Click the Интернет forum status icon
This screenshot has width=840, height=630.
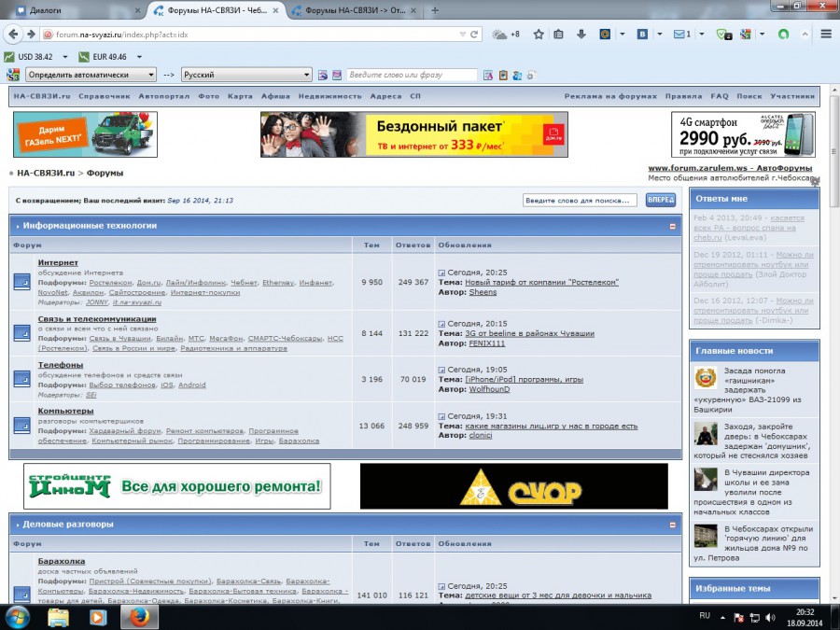coord(22,282)
